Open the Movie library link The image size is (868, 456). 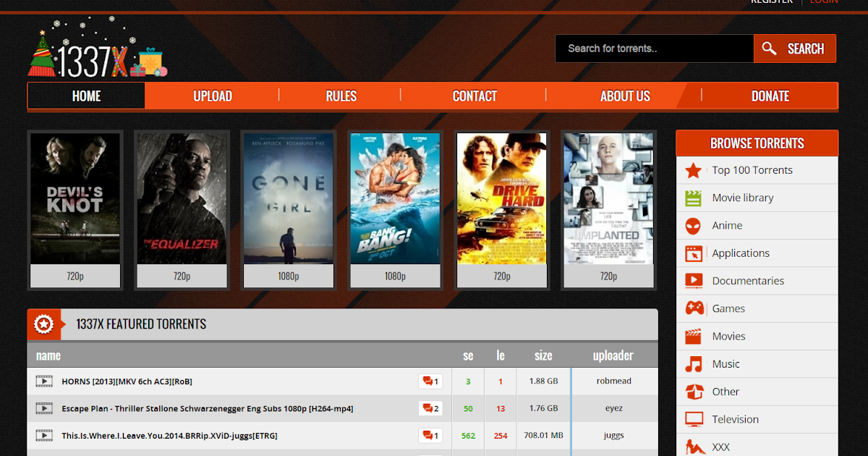pyautogui.click(x=743, y=198)
